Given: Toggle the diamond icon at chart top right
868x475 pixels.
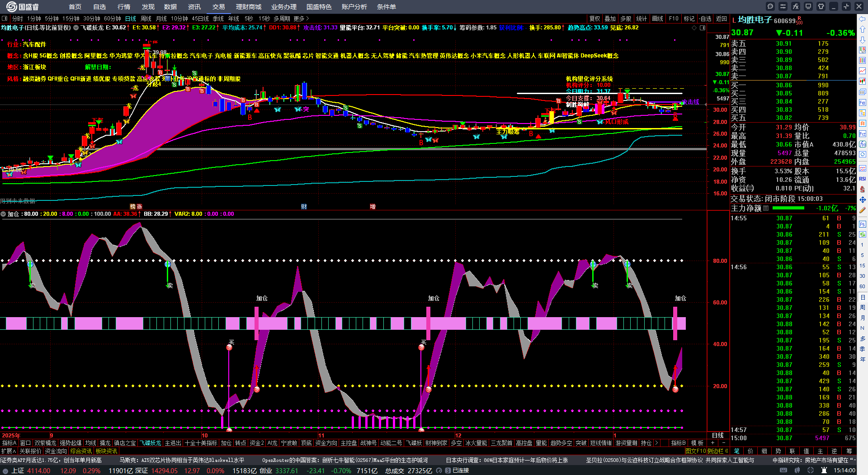Looking at the screenshot, I should click(694, 28).
